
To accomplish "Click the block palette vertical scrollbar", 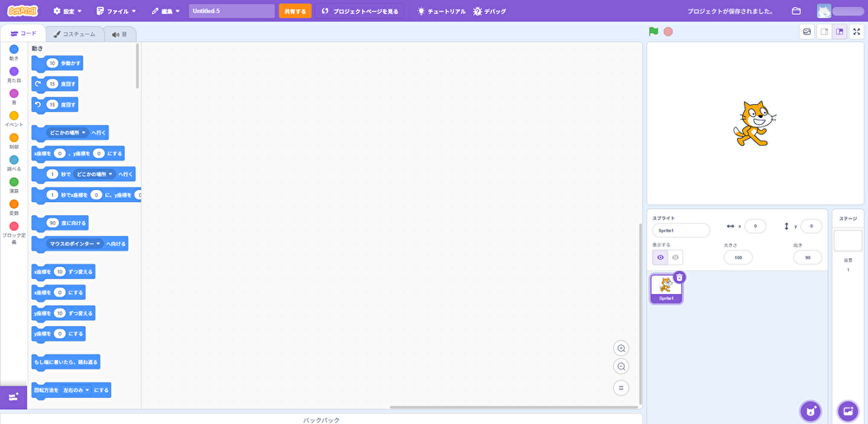I will 137,66.
